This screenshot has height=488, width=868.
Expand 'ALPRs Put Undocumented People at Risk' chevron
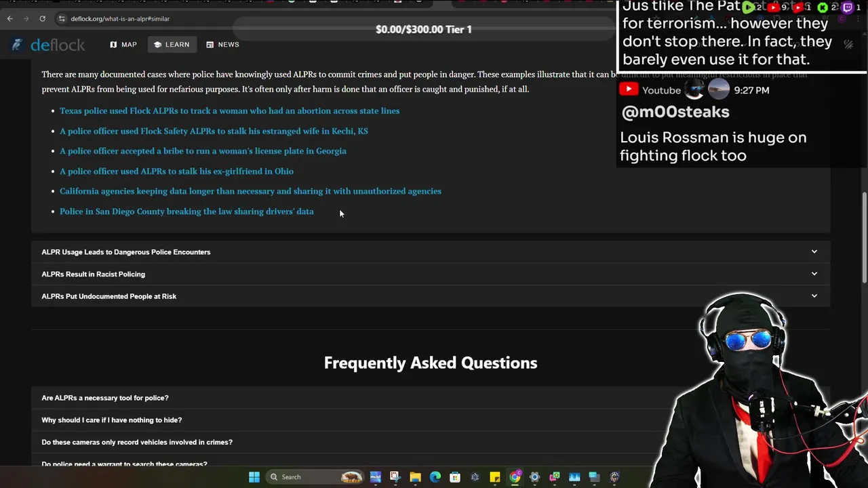(814, 296)
